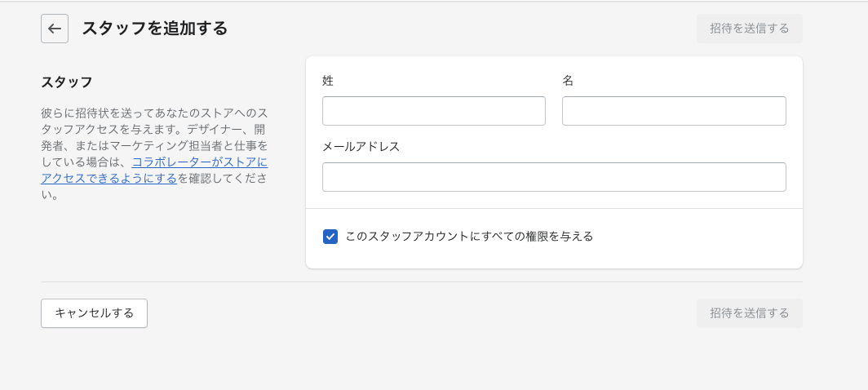Click the メールアドレス field label
This screenshot has width=868, height=390.
coord(361,147)
